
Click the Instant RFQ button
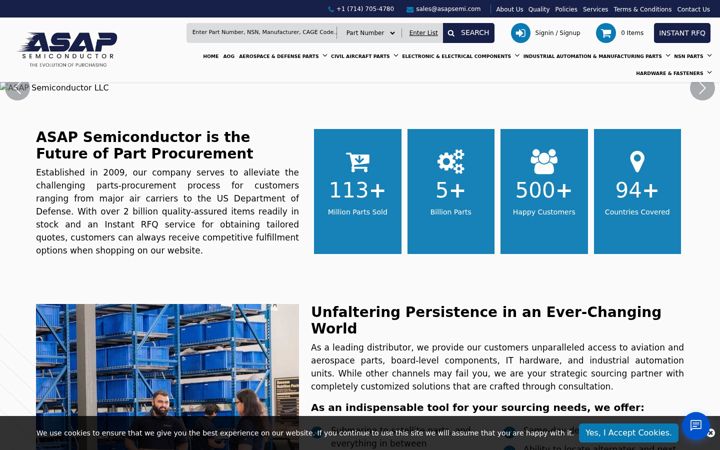click(682, 33)
